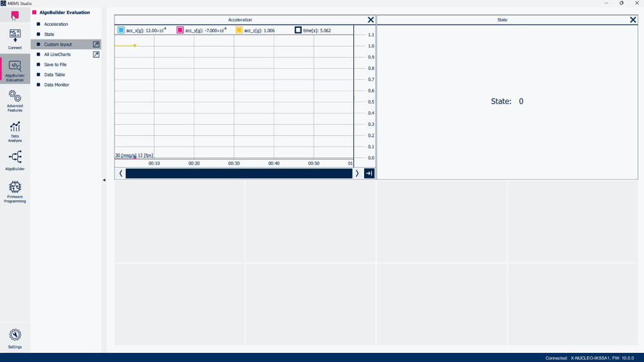Pop out All LineCharts window icon
This screenshot has width=644, height=362.
click(x=96, y=54)
